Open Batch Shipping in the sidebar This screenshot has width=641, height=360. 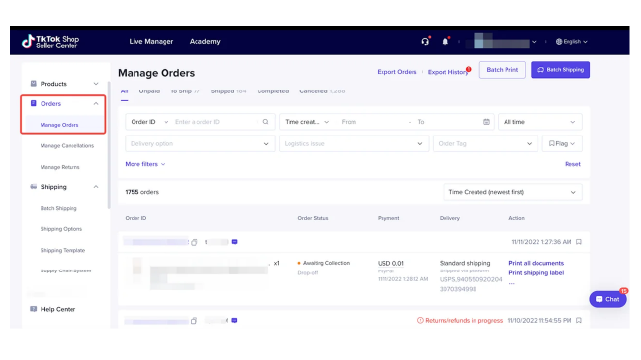pyautogui.click(x=58, y=208)
